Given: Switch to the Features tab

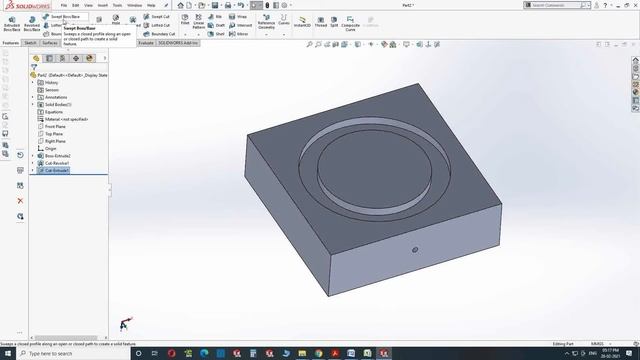Looking at the screenshot, I should pyautogui.click(x=11, y=43).
